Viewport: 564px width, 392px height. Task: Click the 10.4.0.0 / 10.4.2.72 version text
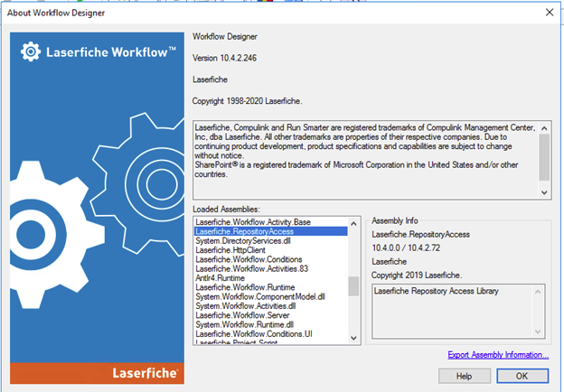(406, 247)
